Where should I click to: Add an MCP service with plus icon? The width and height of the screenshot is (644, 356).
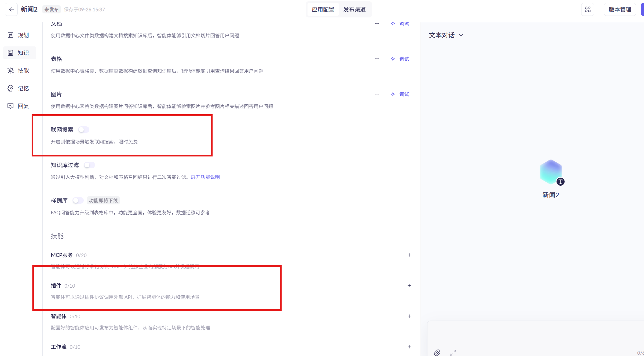coord(409,255)
